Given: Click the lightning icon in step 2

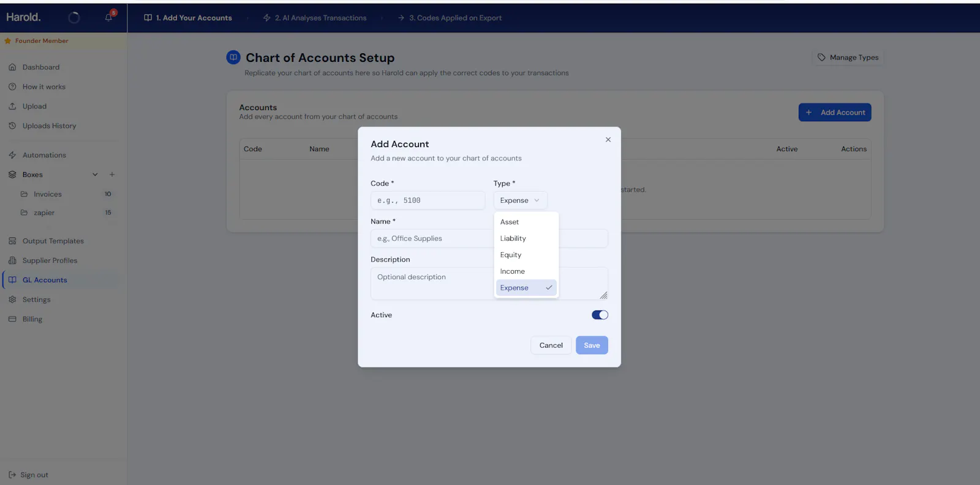Looking at the screenshot, I should tap(267, 18).
